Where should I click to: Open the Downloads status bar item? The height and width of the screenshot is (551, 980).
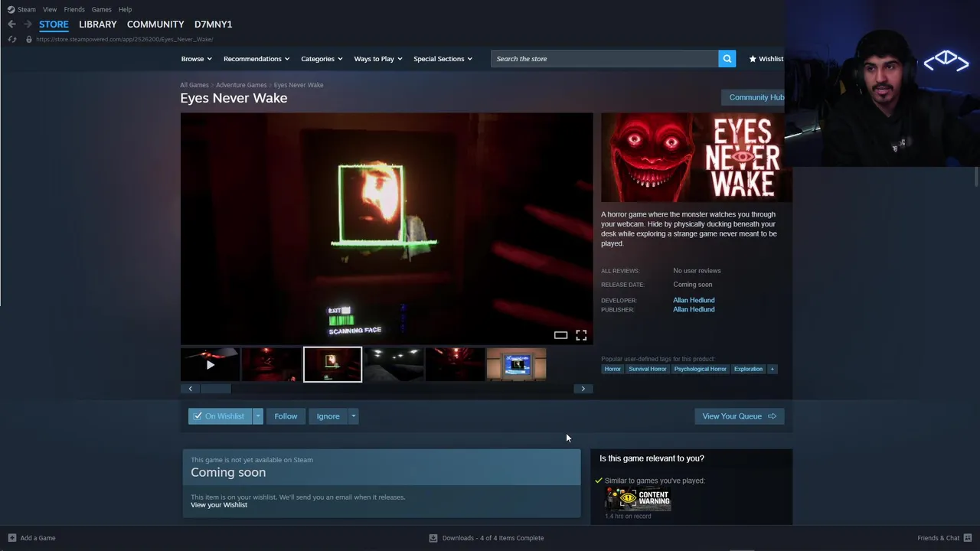pos(486,538)
